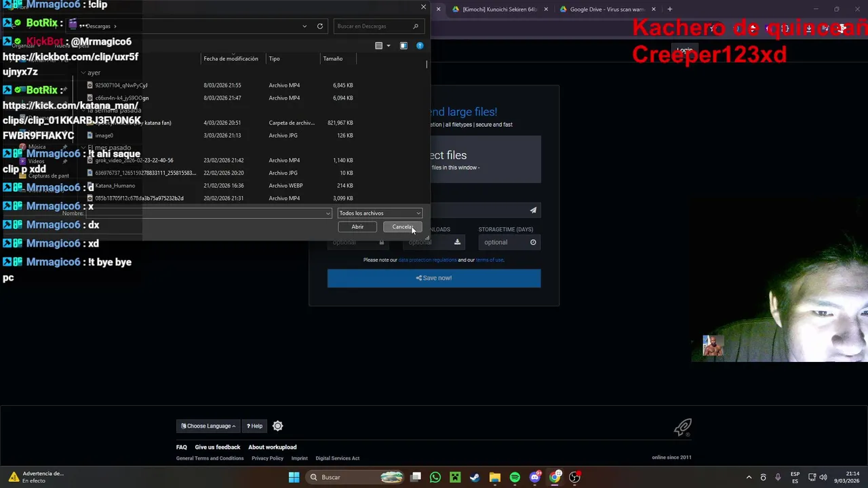Open the terms of use link
868x488 pixels.
(490, 260)
